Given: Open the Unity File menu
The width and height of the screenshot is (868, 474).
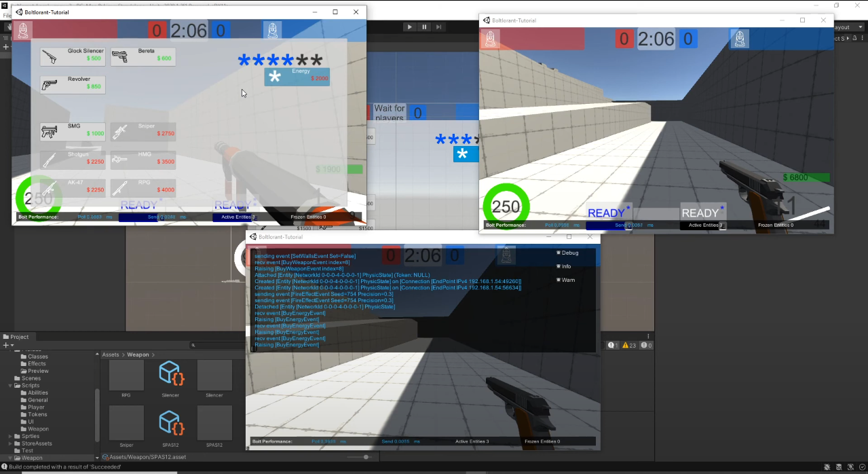Looking at the screenshot, I should pyautogui.click(x=6, y=15).
